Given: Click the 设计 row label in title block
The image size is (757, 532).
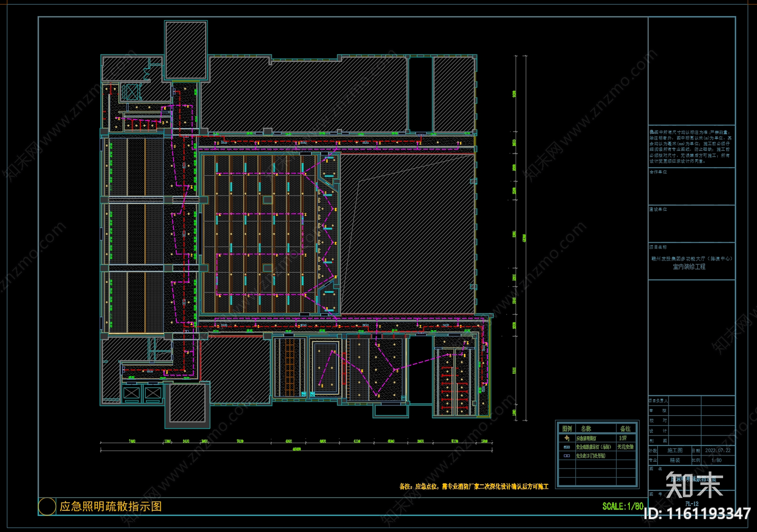Looking at the screenshot, I should coord(658,431).
